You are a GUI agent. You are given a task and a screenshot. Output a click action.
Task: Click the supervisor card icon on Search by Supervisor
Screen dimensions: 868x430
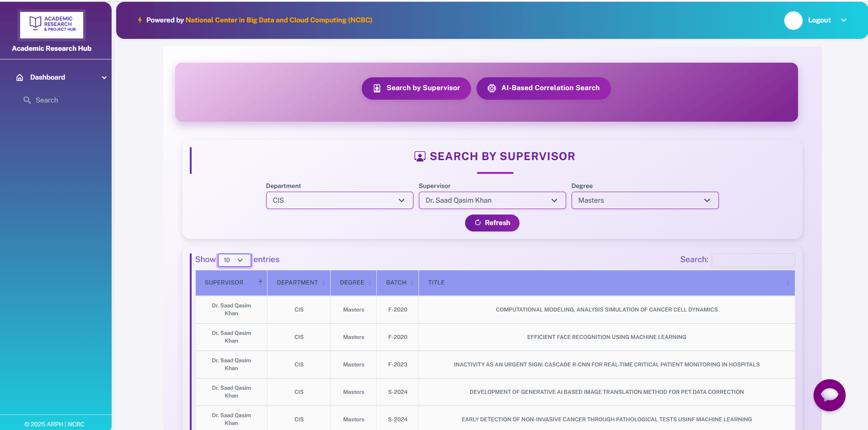click(376, 88)
